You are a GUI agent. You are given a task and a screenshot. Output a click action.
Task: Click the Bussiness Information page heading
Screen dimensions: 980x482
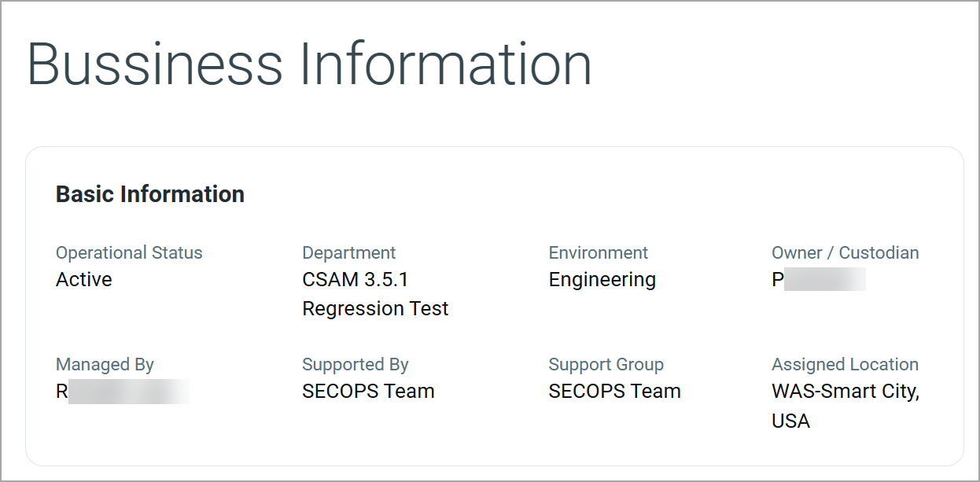(309, 64)
